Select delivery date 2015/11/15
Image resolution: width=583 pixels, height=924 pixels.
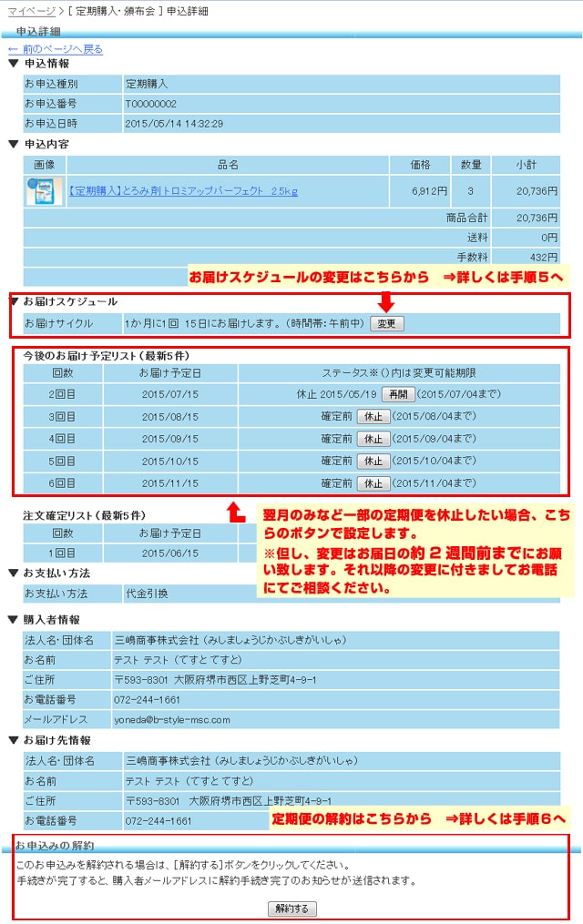coord(170,483)
